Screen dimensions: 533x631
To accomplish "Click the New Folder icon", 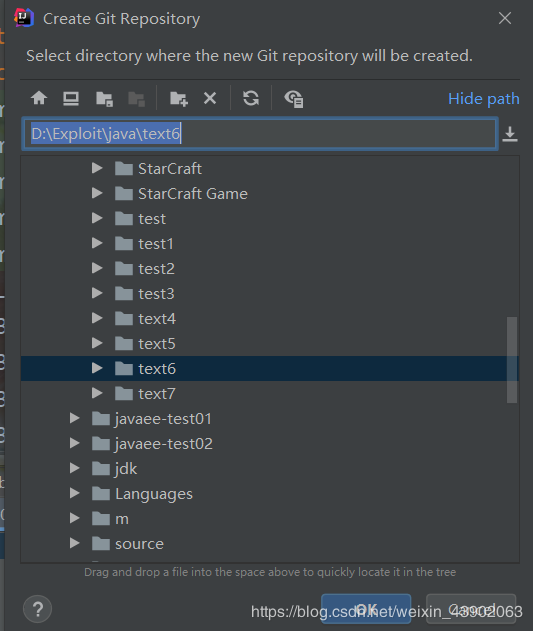I will [179, 99].
